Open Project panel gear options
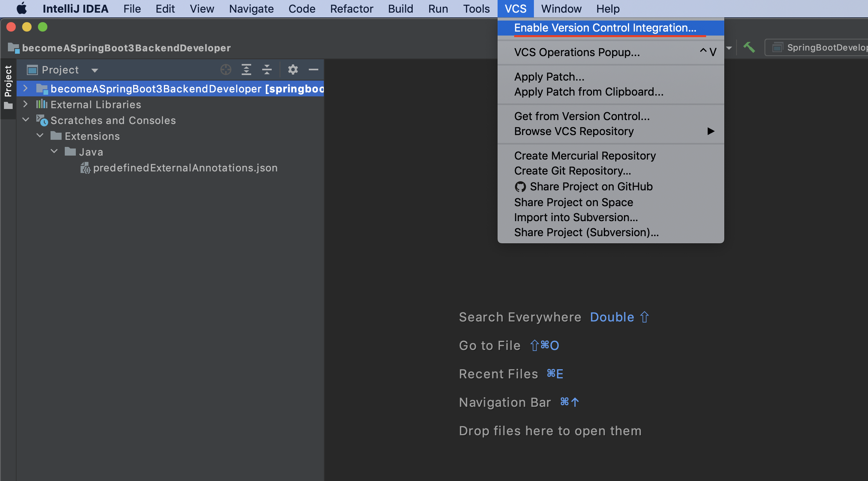Image resolution: width=868 pixels, height=481 pixels. click(x=293, y=70)
